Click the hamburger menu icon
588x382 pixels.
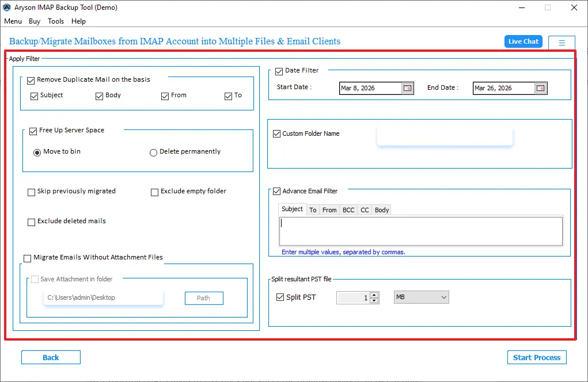click(562, 43)
